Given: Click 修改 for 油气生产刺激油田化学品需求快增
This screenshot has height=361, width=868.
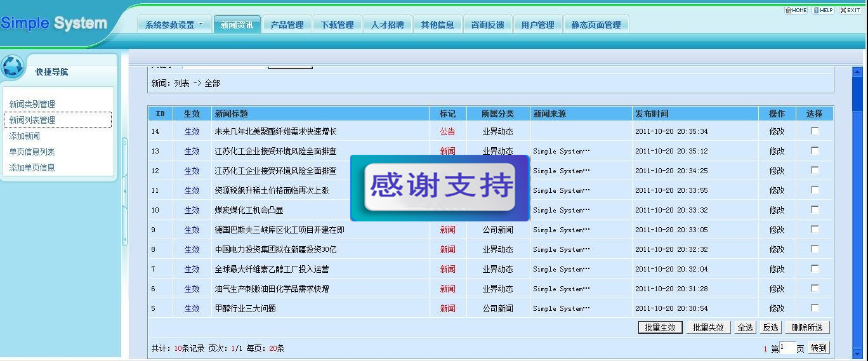Looking at the screenshot, I should pyautogui.click(x=777, y=289).
